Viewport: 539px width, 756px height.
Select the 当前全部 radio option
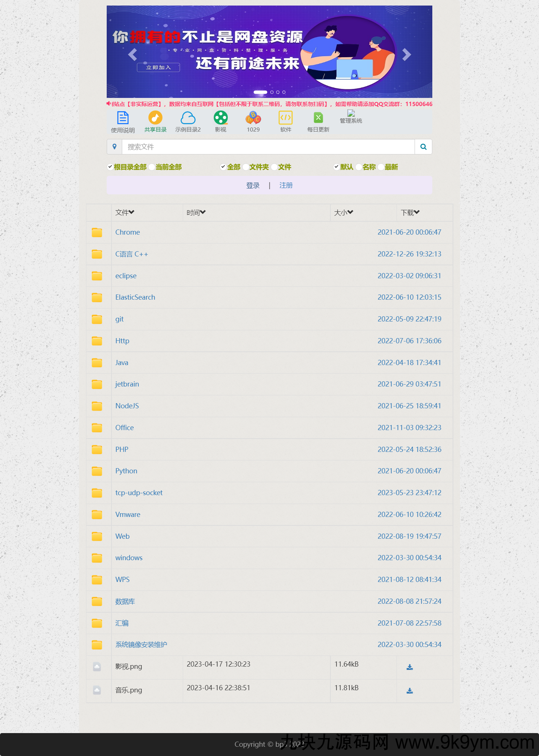coord(152,167)
